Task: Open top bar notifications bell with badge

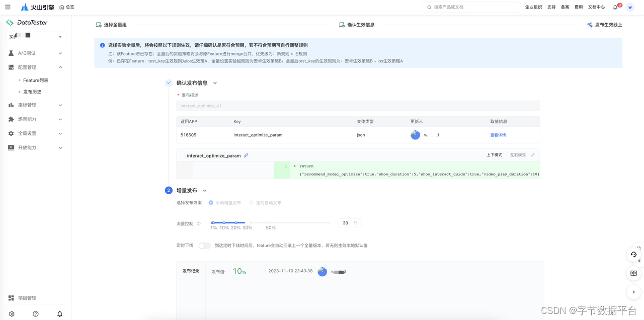Action: coord(616,7)
